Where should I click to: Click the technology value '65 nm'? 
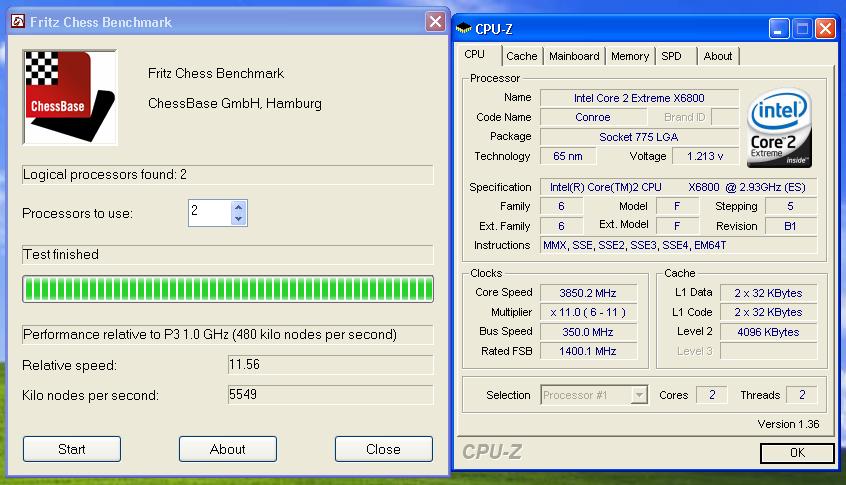[x=568, y=156]
